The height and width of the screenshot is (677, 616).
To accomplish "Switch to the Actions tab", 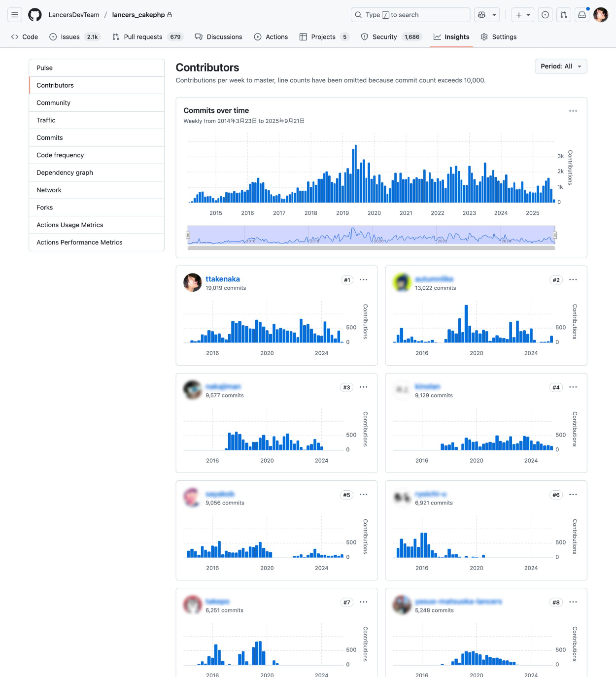I will click(x=271, y=37).
